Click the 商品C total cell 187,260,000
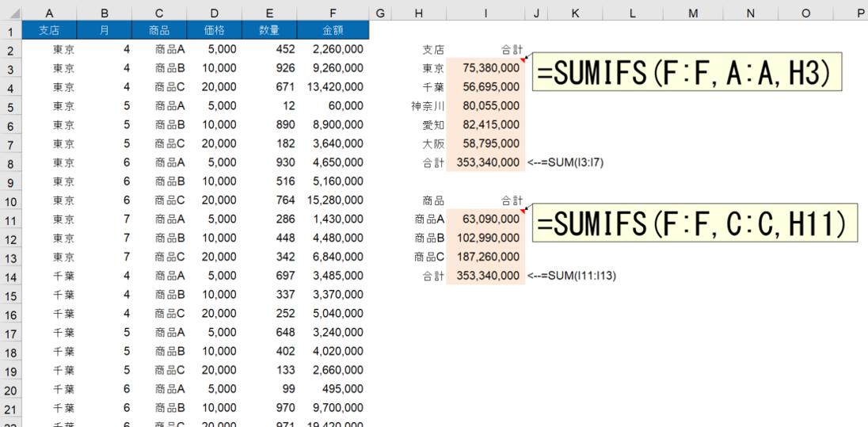The width and height of the screenshot is (868, 427). 485,257
